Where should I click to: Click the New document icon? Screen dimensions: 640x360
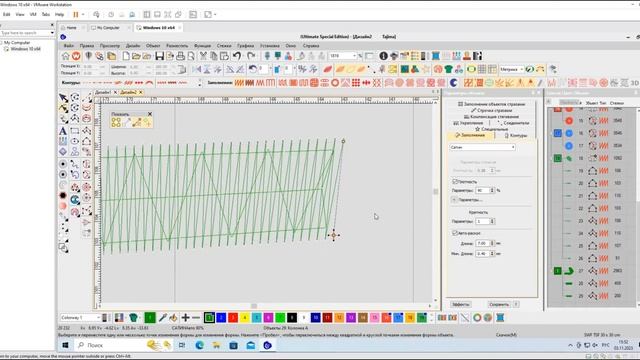point(126,56)
